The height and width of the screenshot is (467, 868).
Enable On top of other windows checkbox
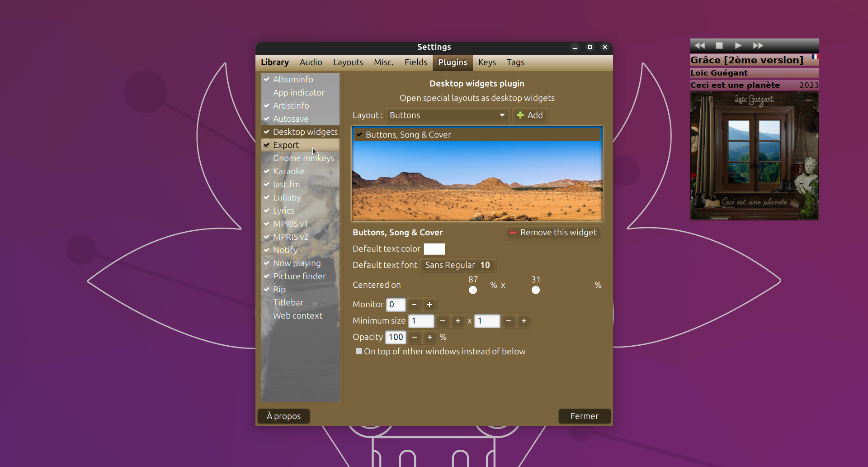click(359, 351)
